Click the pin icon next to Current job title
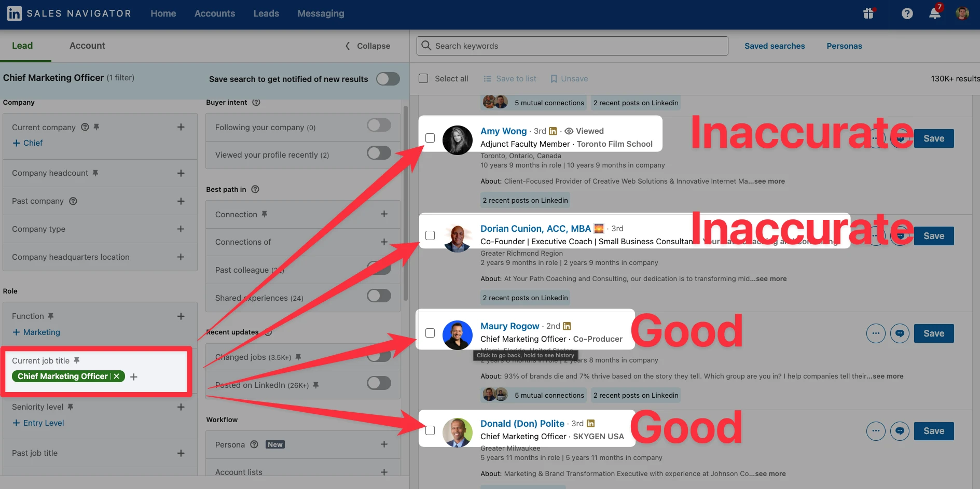This screenshot has width=980, height=489. [77, 360]
